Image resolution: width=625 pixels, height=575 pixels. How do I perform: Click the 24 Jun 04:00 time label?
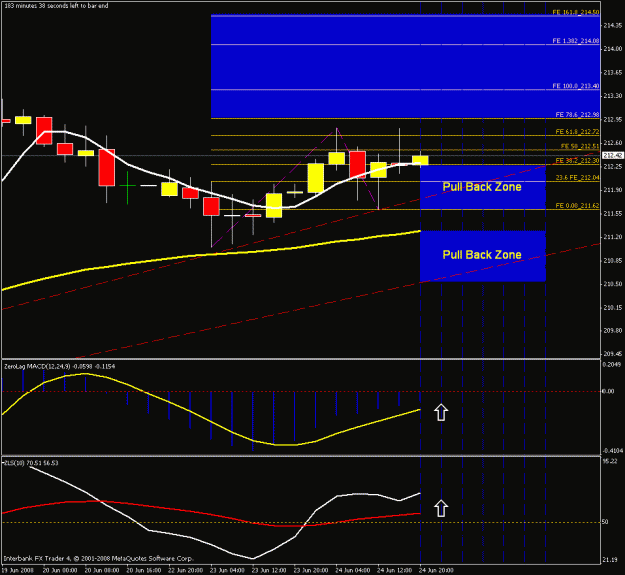[x=352, y=571]
